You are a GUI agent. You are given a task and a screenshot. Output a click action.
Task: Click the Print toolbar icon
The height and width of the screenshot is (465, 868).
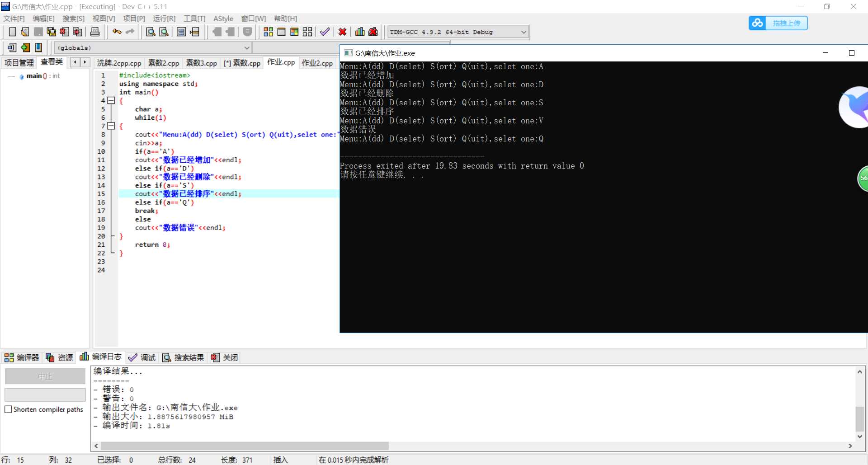click(95, 32)
